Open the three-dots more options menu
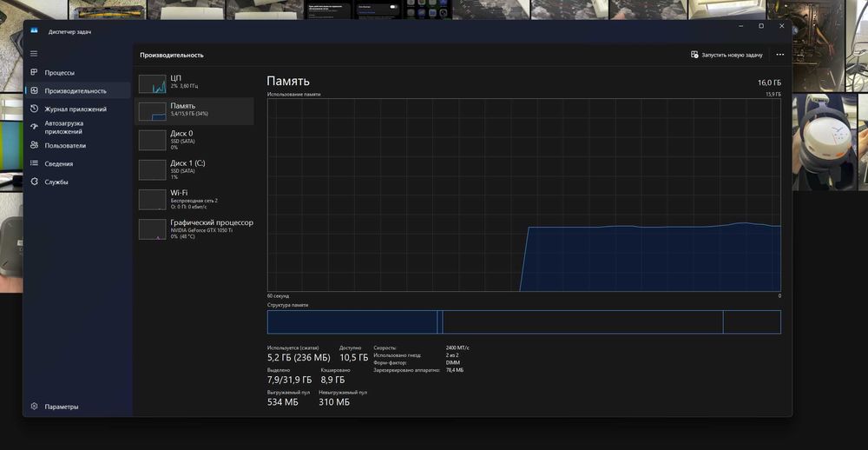868x450 pixels. click(780, 55)
